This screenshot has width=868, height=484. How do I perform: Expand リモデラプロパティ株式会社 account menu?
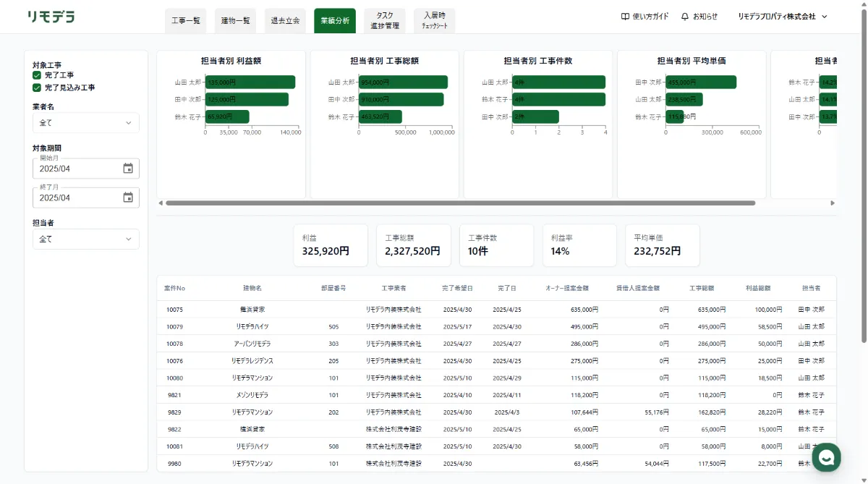coord(782,16)
